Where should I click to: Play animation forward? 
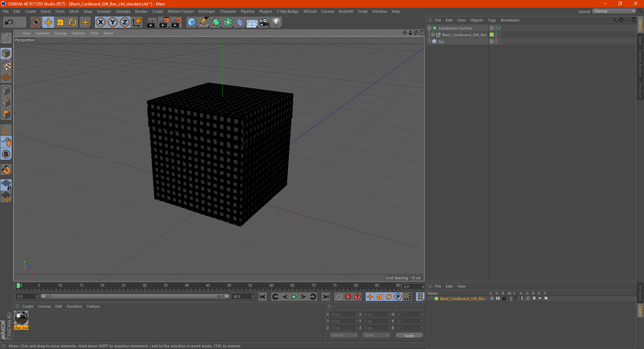294,297
